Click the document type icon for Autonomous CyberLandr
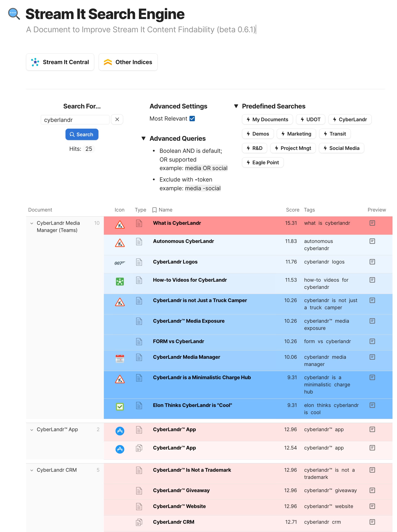Screen dimensions: 397x532 click(x=139, y=242)
